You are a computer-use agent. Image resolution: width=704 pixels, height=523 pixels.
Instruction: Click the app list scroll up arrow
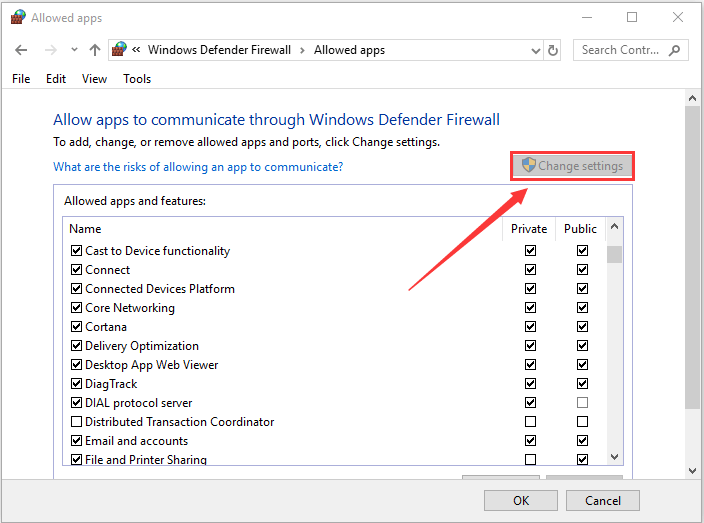(x=615, y=227)
